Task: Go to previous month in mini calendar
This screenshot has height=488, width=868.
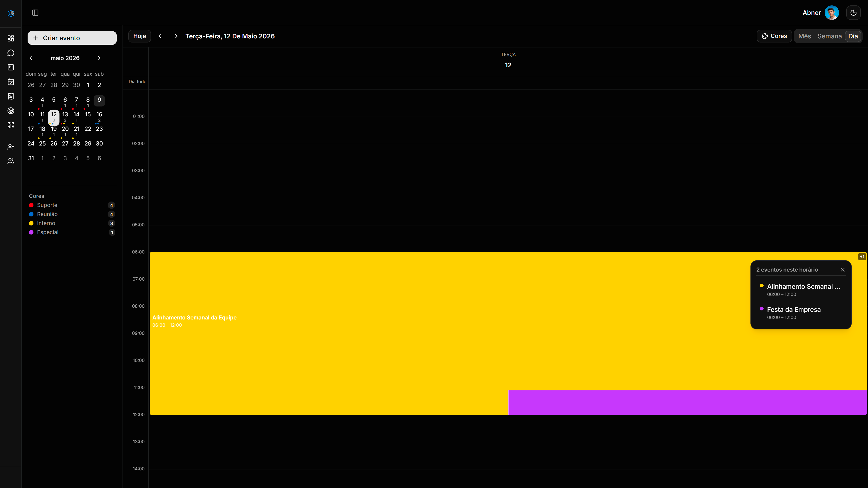Action: point(31,58)
